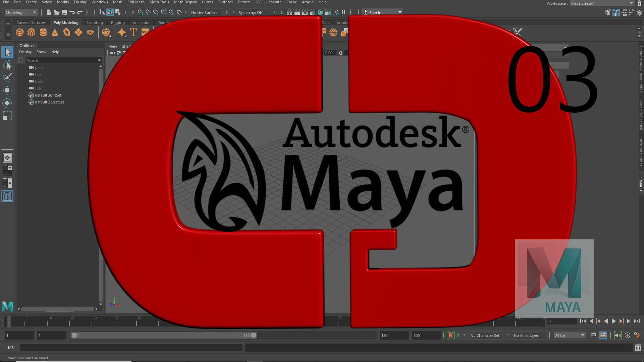Open the 24 fps frame rate dropdown
The width and height of the screenshot is (644, 362).
pyautogui.click(x=570, y=335)
